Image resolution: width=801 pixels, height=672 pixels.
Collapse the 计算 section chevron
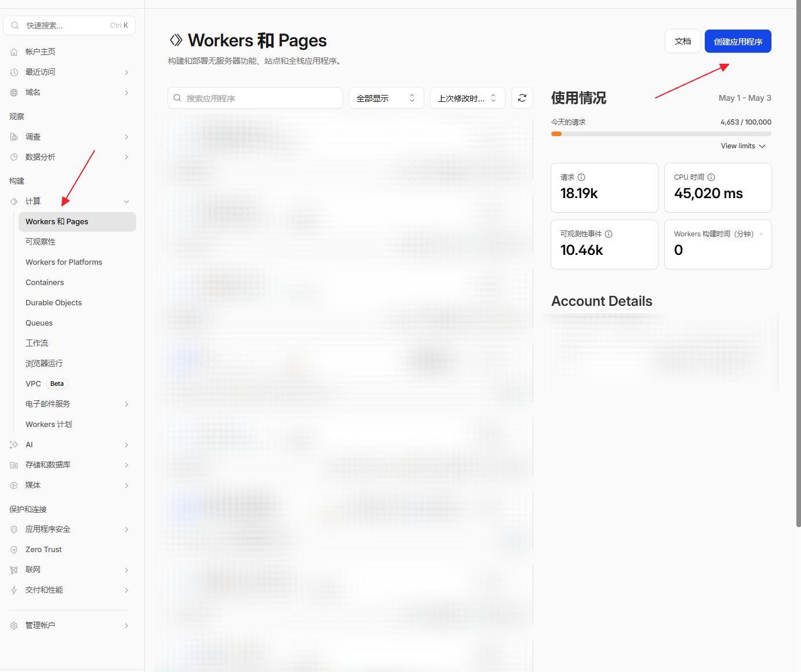[126, 202]
